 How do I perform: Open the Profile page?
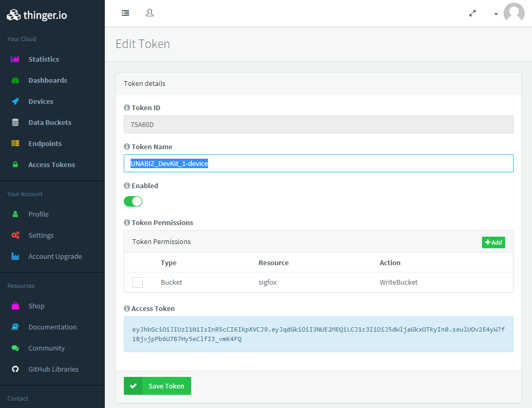click(38, 214)
